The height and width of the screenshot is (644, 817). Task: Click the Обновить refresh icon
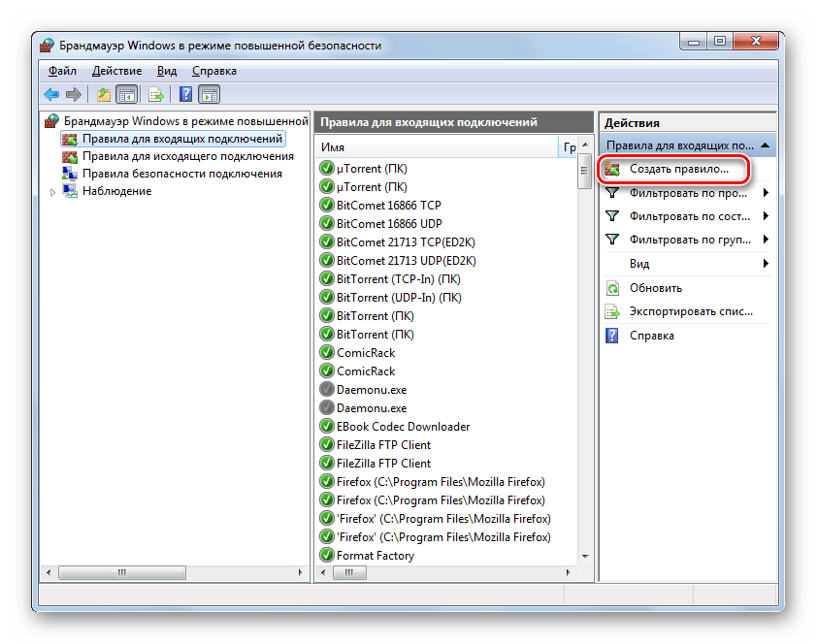coord(612,288)
